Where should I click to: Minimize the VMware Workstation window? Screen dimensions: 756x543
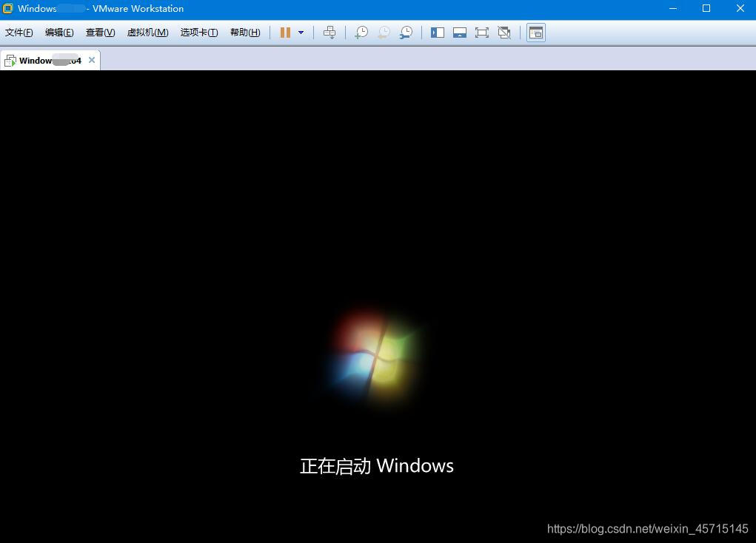pyautogui.click(x=673, y=8)
